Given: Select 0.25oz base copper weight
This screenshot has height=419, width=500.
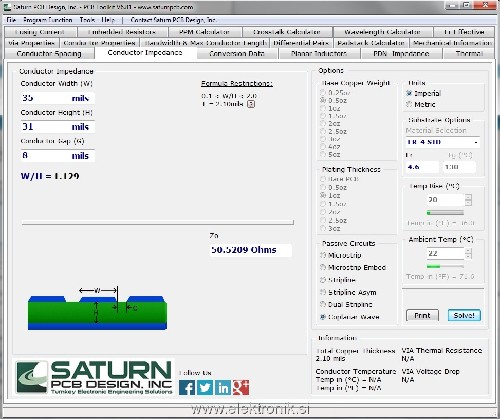Looking at the screenshot, I should pyautogui.click(x=334, y=92).
